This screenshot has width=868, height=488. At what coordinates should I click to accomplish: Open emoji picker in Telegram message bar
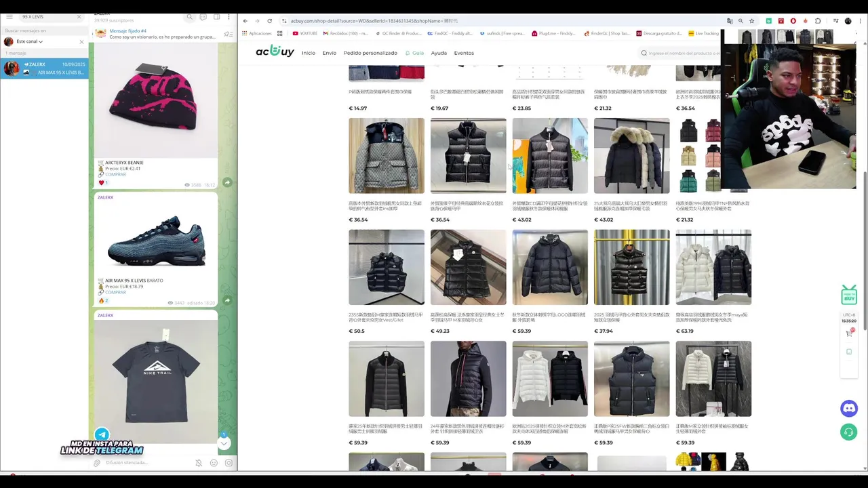tap(214, 463)
